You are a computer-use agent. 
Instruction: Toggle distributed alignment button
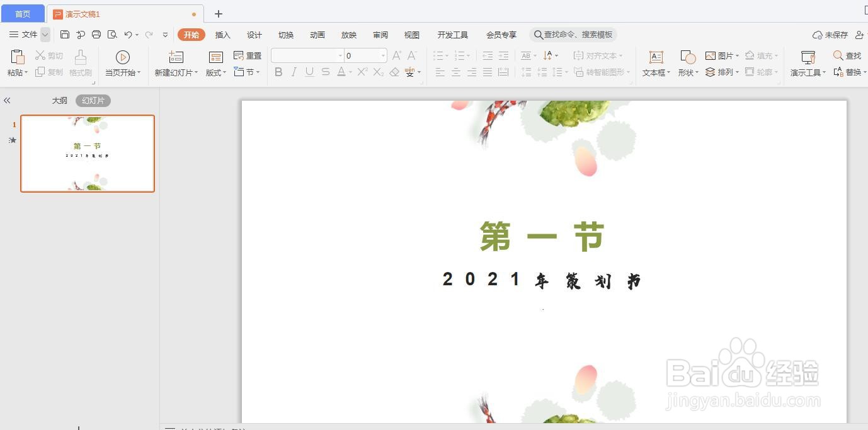click(x=503, y=72)
